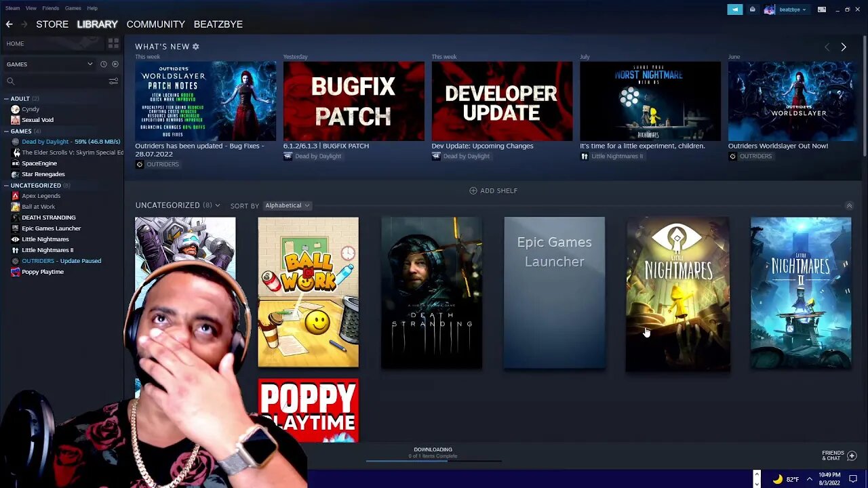Image resolution: width=868 pixels, height=488 pixels.
Task: Open the Outriders Worldslayer patch notes news card
Action: pyautogui.click(x=205, y=101)
